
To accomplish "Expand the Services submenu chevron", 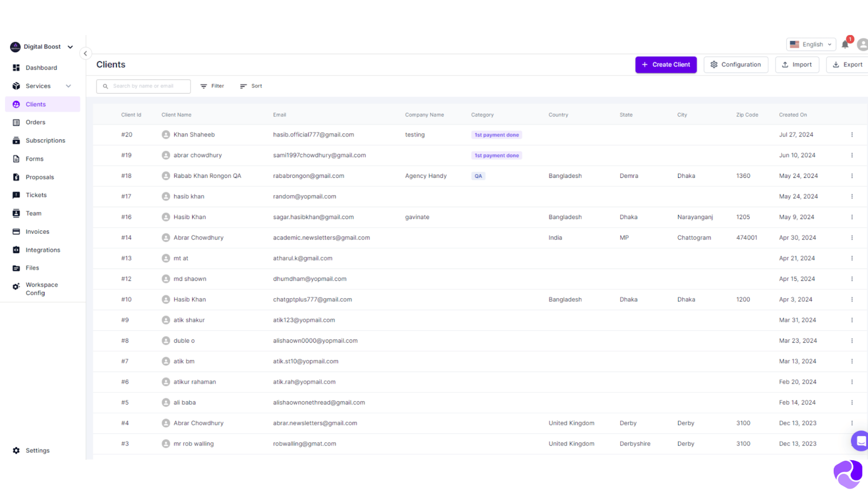I will point(68,86).
